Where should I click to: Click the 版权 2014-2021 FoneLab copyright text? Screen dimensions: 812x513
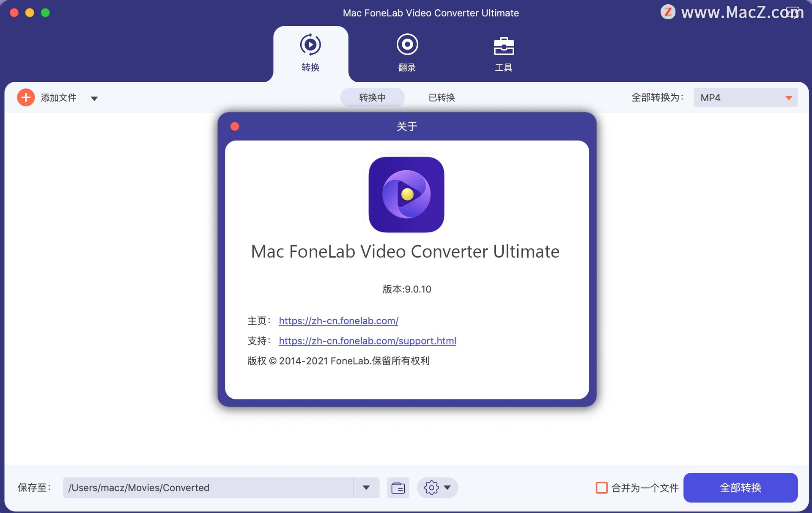pos(338,361)
